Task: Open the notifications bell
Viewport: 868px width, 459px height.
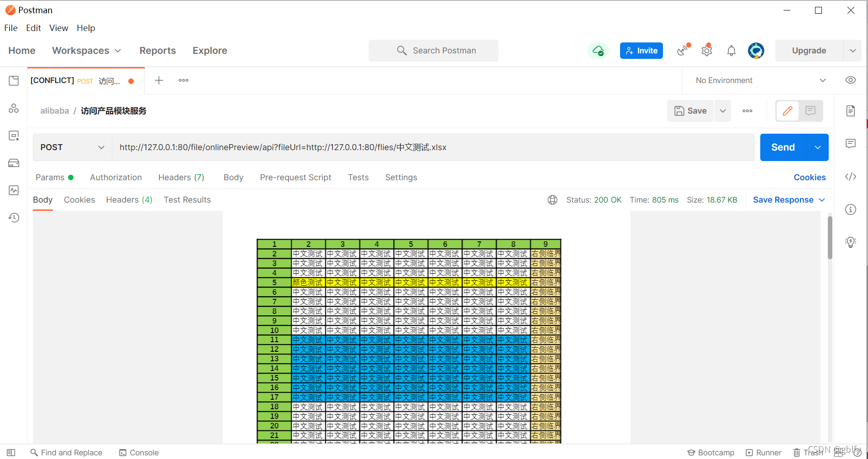Action: click(x=731, y=51)
